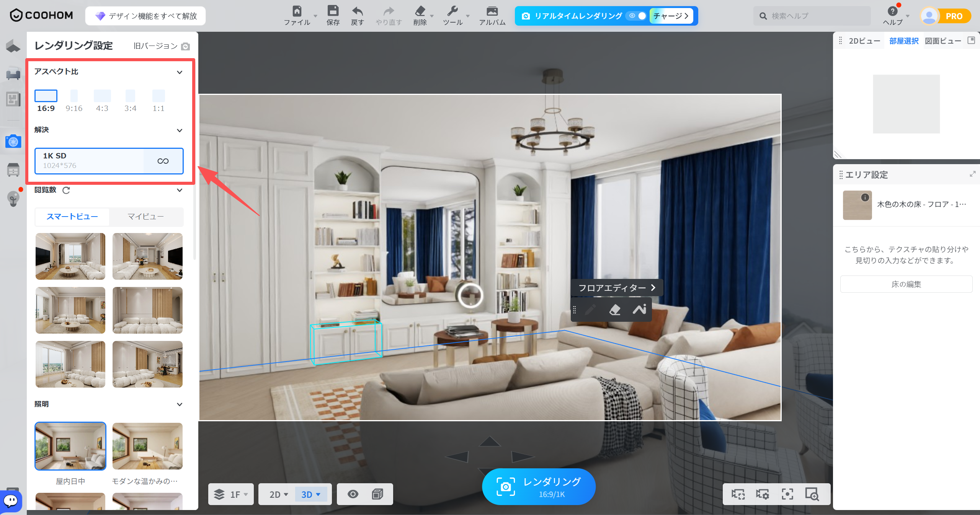The width and height of the screenshot is (980, 515).
Task: Select the 屋内日中 lighting preset thumbnail
Action: (70, 446)
